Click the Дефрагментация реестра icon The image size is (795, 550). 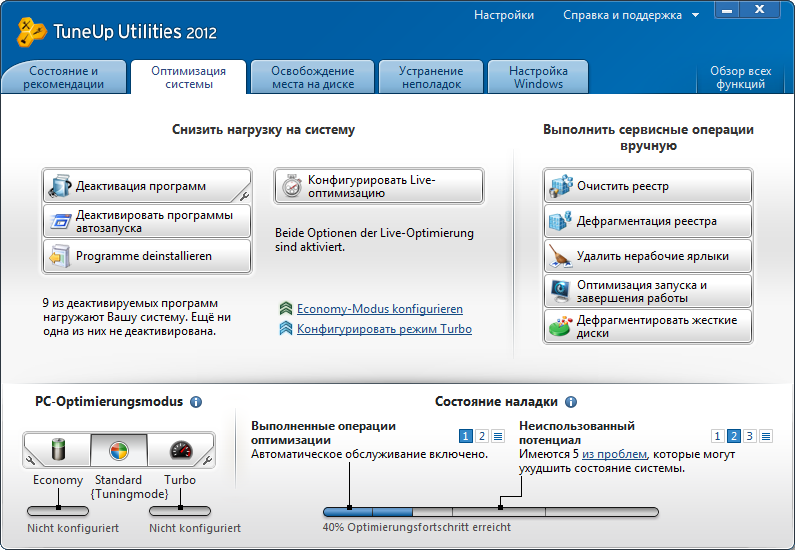[561, 221]
